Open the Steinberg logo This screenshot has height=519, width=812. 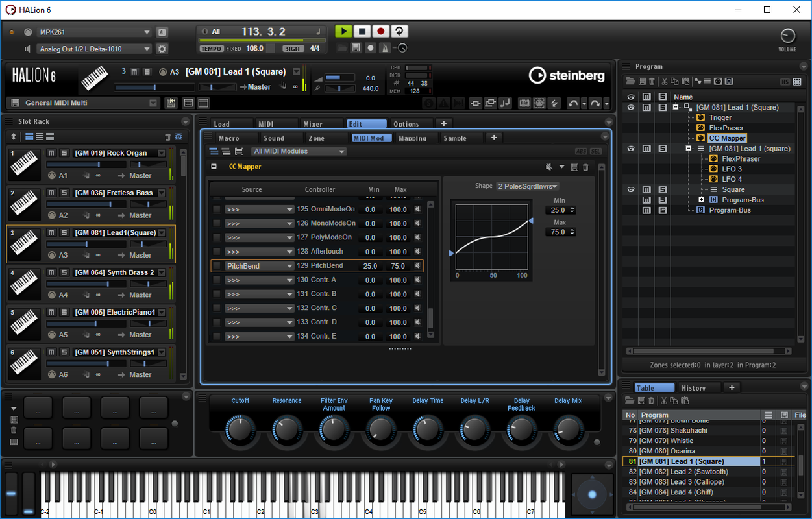click(567, 75)
